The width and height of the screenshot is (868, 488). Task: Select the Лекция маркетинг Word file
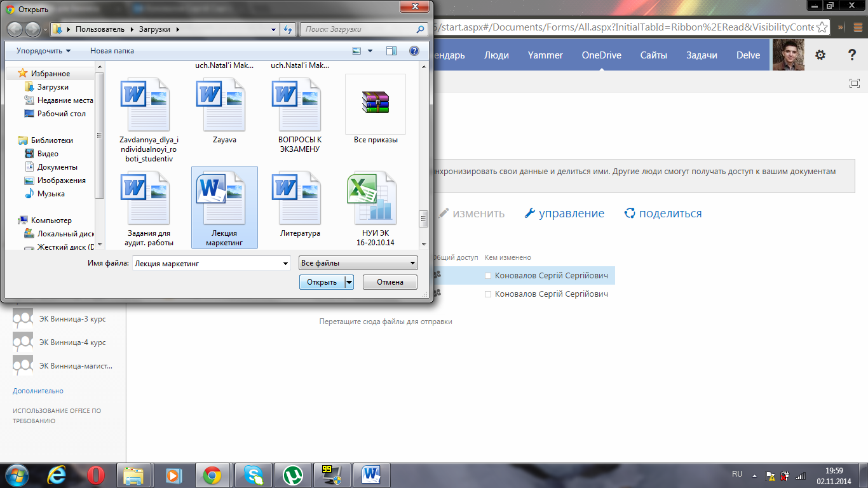click(224, 207)
